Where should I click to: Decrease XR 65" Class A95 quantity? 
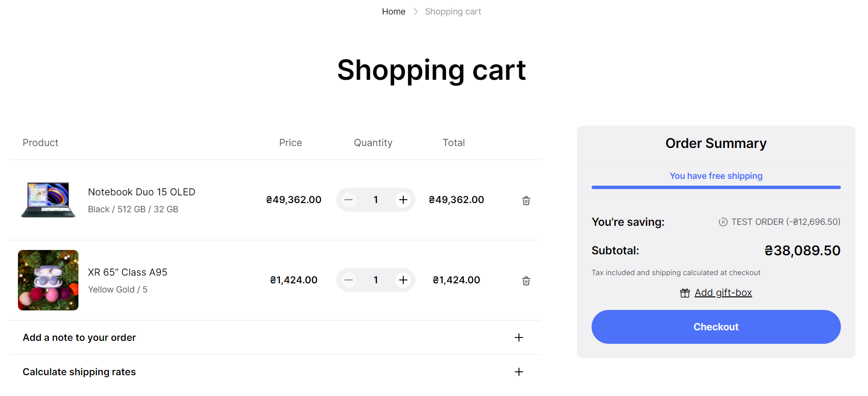click(349, 280)
